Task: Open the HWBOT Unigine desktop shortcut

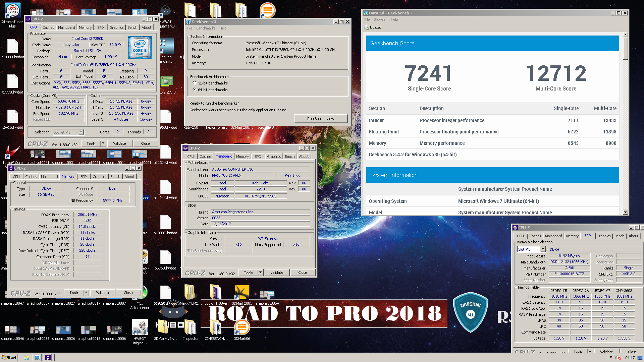Action: 140,332
